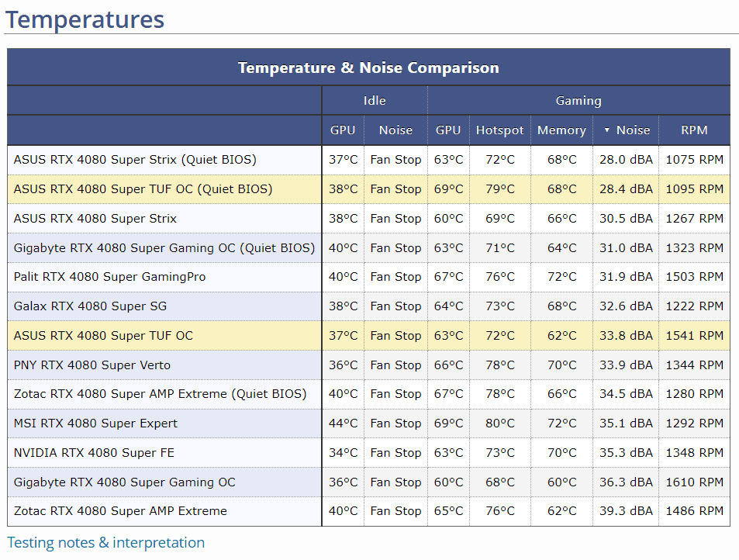Viewport: 739px width, 560px height.
Task: Click the 1503 RPM value
Action: [x=694, y=277]
